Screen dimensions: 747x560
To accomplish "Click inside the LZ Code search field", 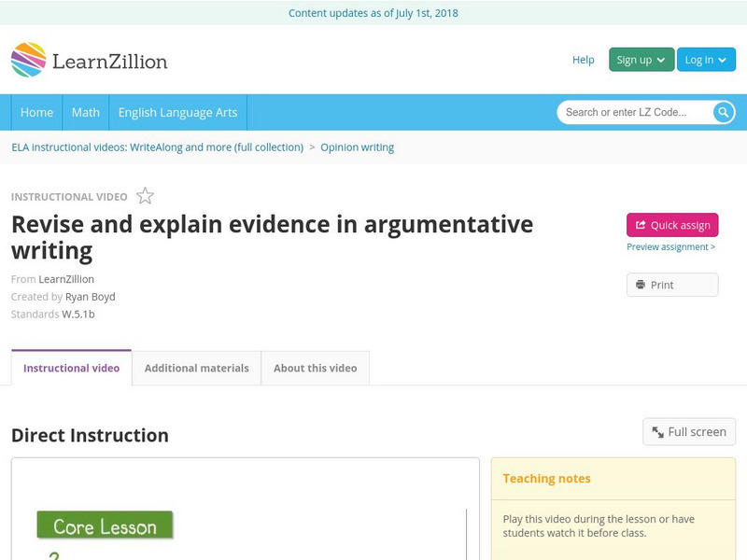I will click(626, 111).
